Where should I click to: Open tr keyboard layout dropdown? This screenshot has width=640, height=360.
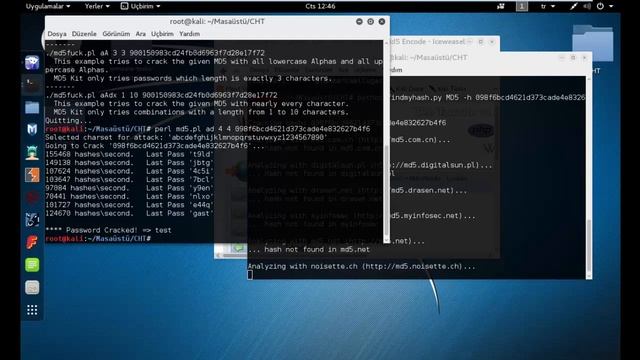pyautogui.click(x=548, y=6)
